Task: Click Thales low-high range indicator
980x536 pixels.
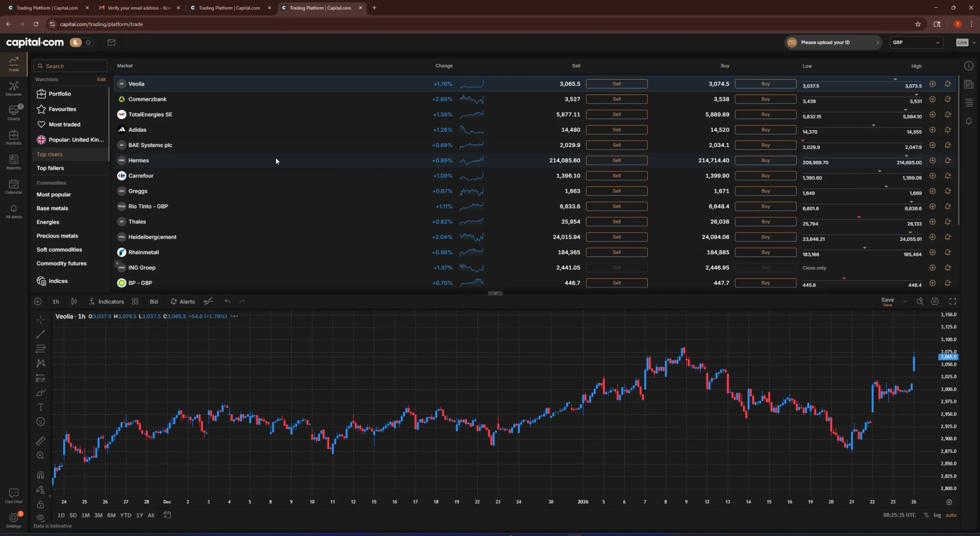Action: 862,221
